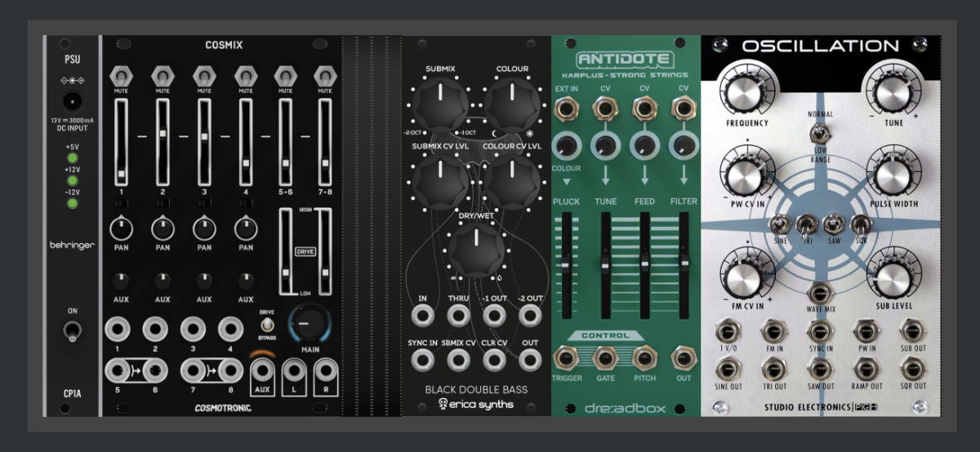Toggle the Oscillation SAW waveform switch
This screenshot has width=980, height=452.
[833, 224]
